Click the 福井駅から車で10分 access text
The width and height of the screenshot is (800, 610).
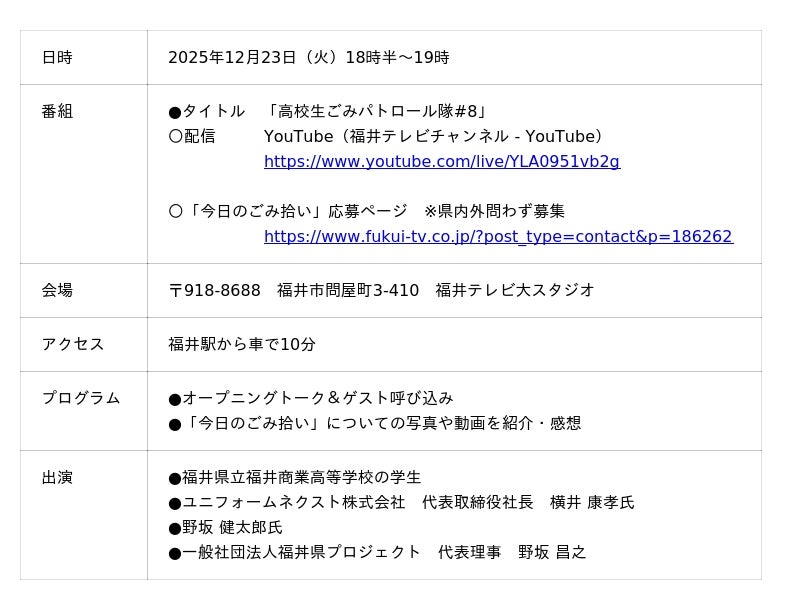coord(242,345)
